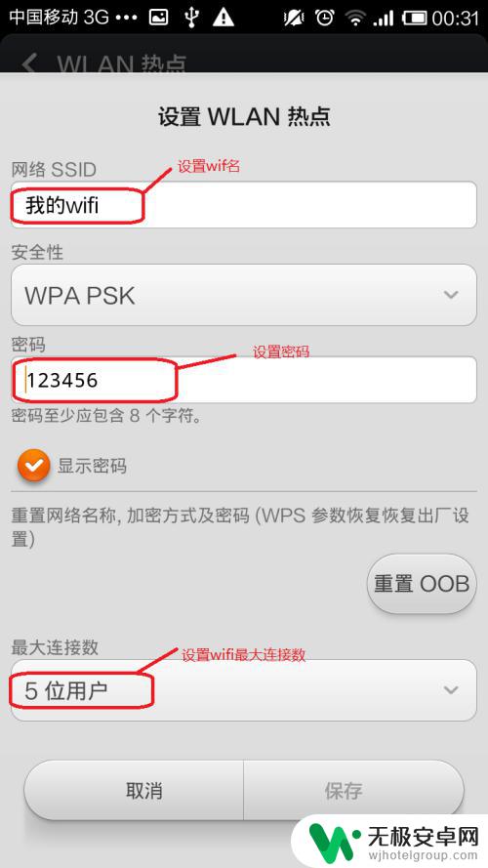Focus the 密码 field showing 123456
The image size is (488, 868).
243,380
